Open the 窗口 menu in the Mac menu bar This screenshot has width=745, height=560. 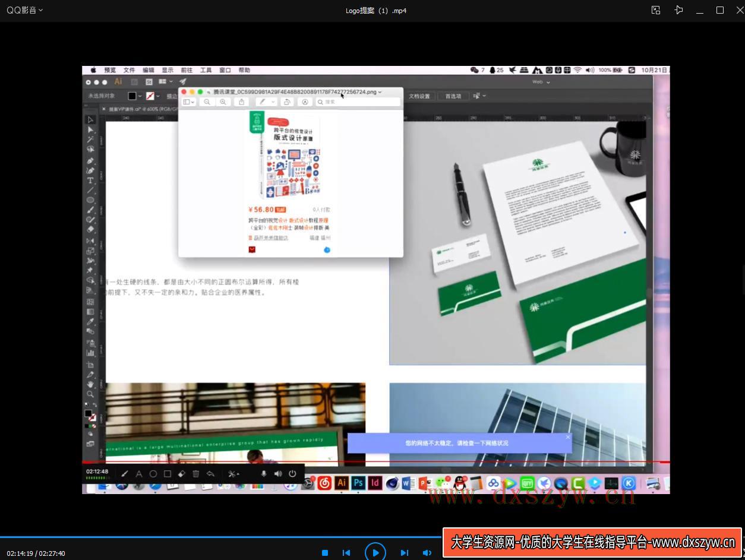pyautogui.click(x=225, y=70)
